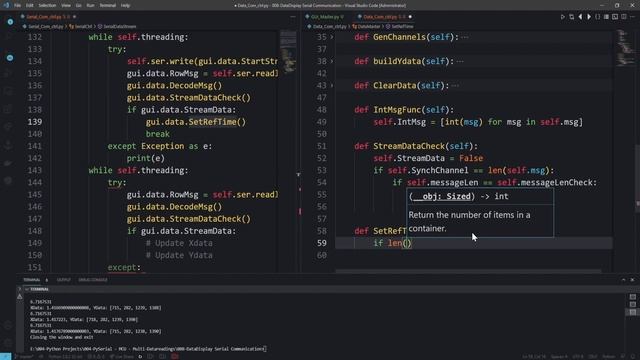The height and width of the screenshot is (360, 640).
Task: Expand folded GenChannels function at line 35
Action: [x=332, y=37]
